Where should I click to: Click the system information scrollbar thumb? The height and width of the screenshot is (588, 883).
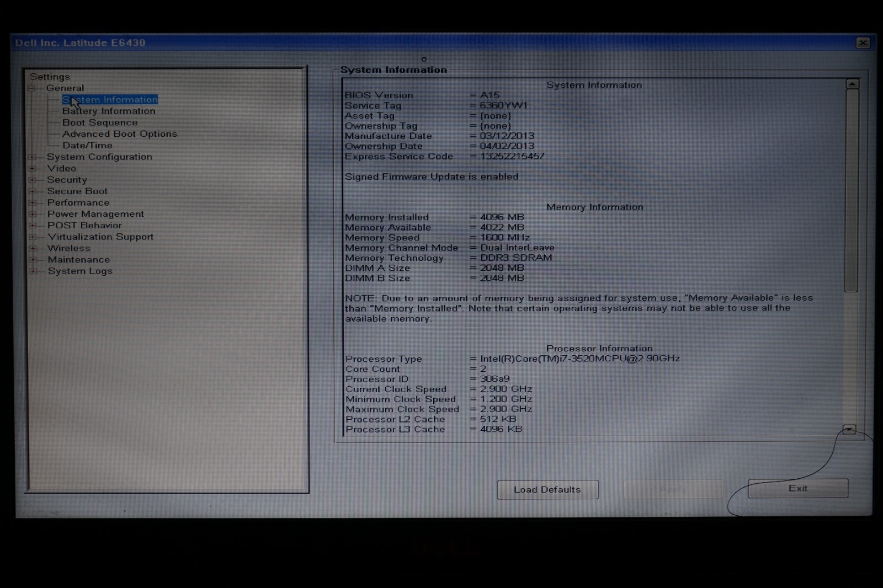852,190
